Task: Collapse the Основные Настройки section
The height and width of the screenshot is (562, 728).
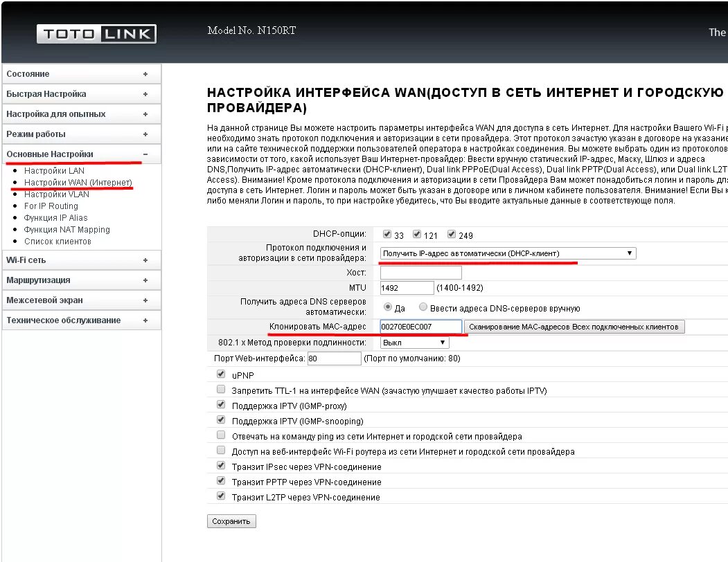Action: coord(82,154)
